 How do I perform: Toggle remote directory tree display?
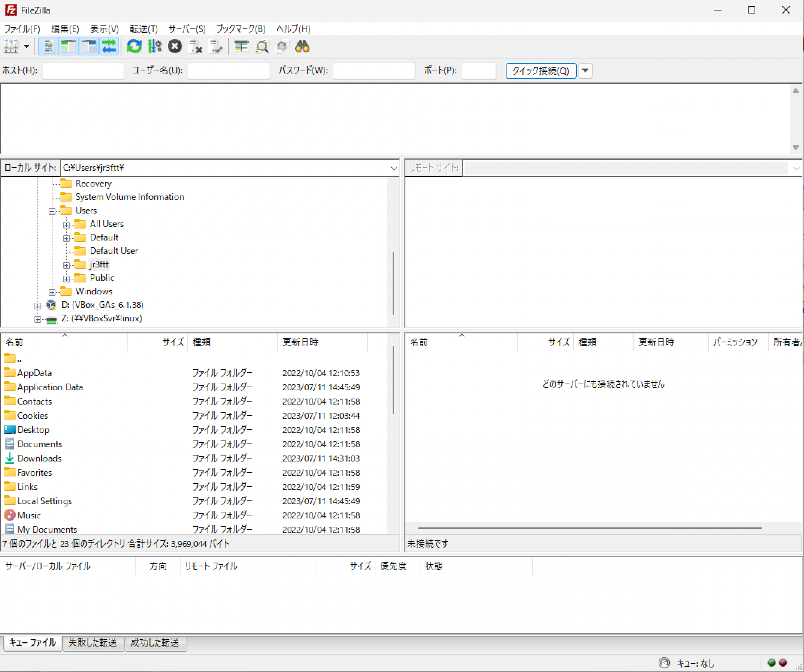tap(89, 47)
